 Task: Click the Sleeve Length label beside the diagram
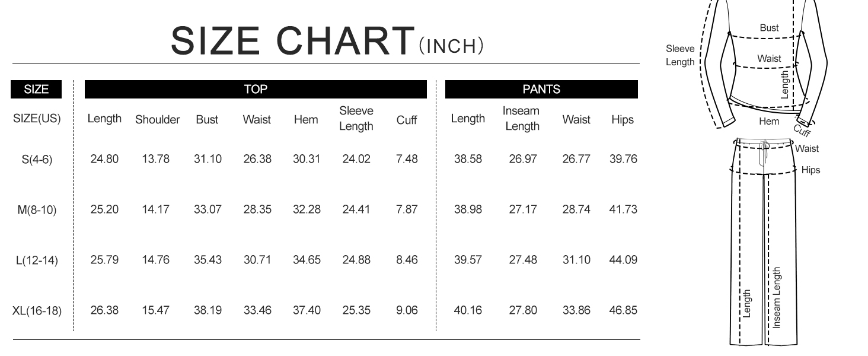tap(680, 55)
